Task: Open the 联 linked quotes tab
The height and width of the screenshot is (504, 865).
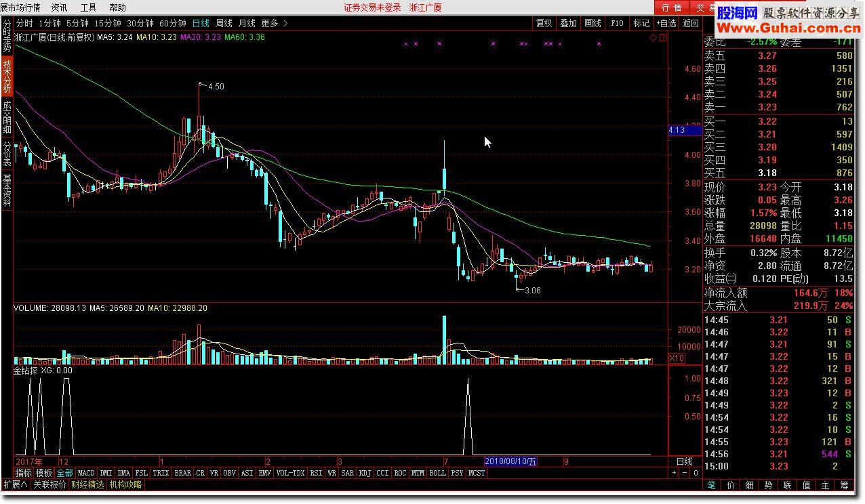Action: 788,485
